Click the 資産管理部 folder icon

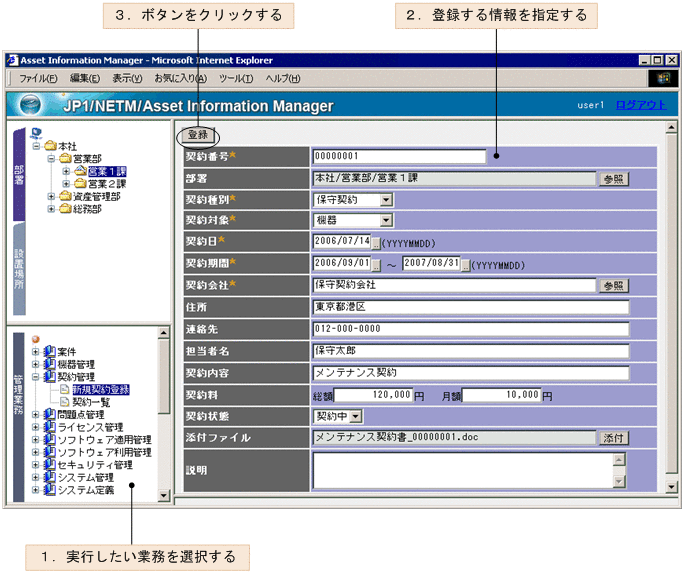65,197
